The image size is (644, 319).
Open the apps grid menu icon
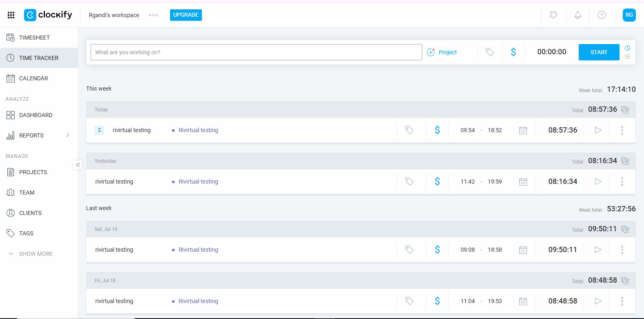pyautogui.click(x=11, y=15)
